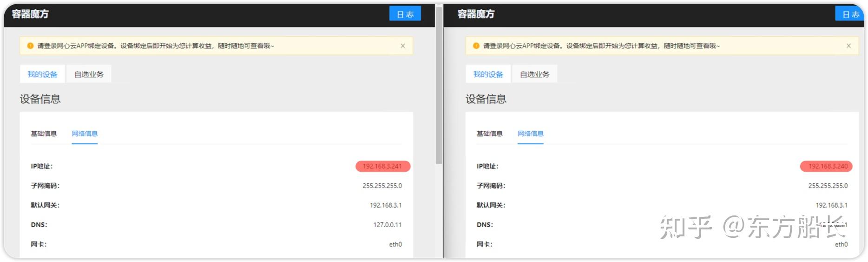Open the 日志 button in right window
This screenshot has height=262, width=868.
tap(850, 14)
